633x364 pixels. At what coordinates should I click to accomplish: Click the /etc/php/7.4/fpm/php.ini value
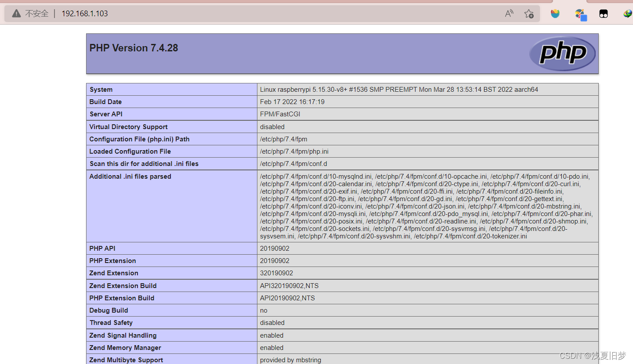coord(294,151)
